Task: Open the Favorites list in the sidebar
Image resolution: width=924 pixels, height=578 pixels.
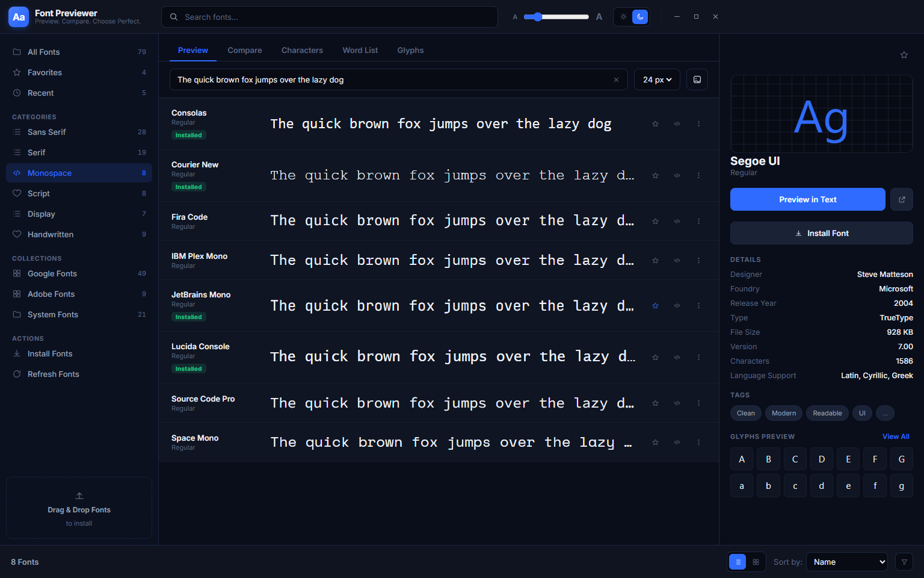Action: point(79,72)
